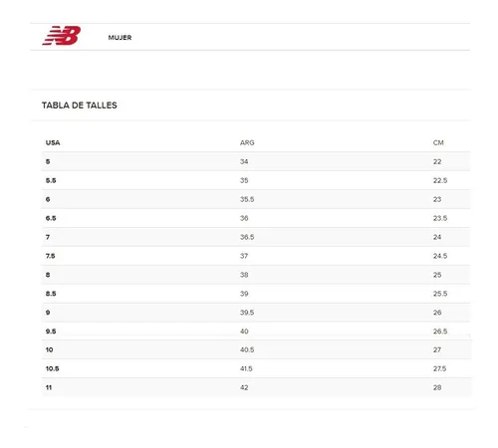Click the 28 CM value
This screenshot has width=498, height=448.
pos(437,387)
